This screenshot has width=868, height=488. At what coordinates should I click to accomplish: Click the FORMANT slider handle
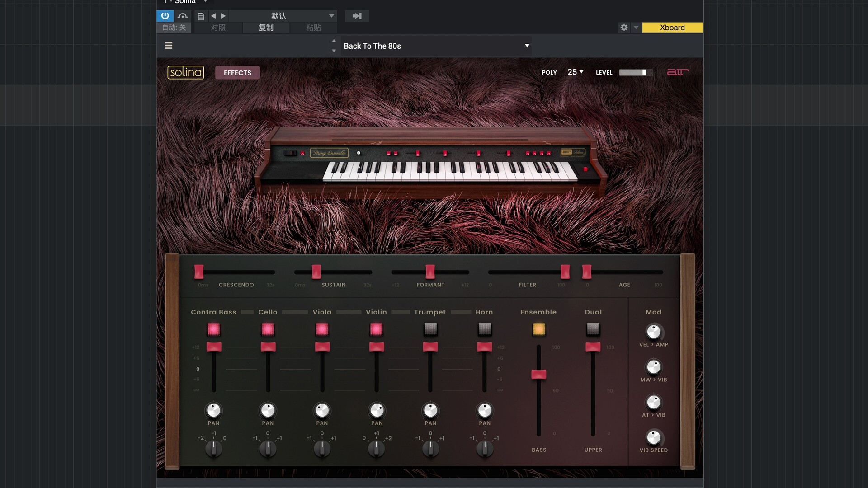[430, 272]
